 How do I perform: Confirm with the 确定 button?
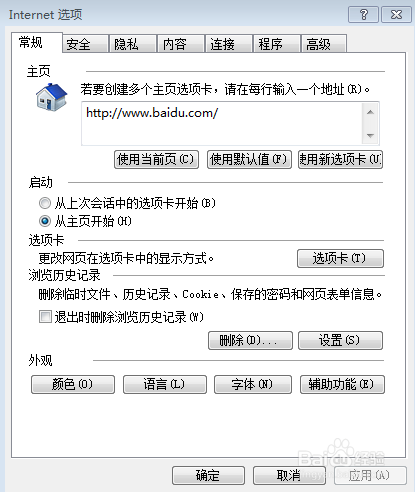click(208, 475)
